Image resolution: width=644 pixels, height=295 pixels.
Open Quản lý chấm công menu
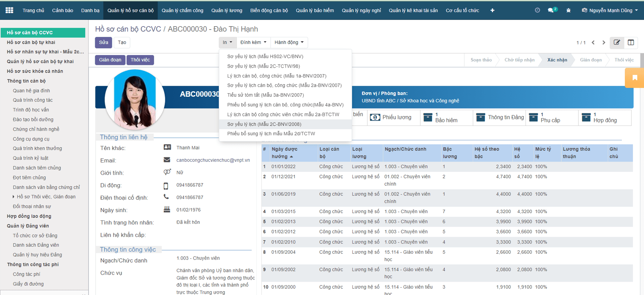click(x=182, y=10)
